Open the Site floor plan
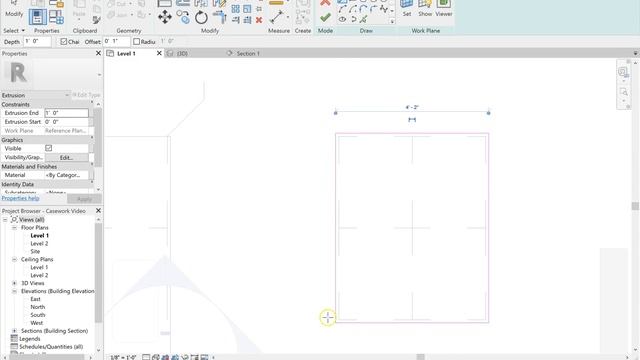This screenshot has width=640, height=360. tap(35, 251)
